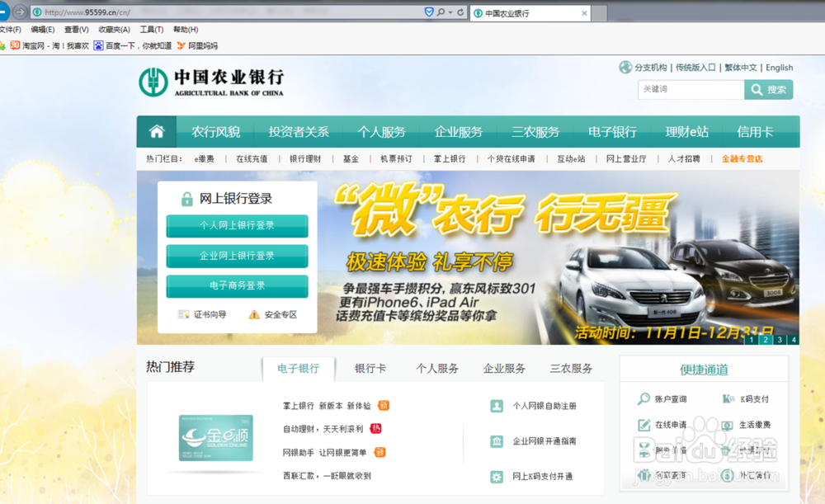Open the address bar dropdown arrow
This screenshot has width=825, height=504.
pos(450,12)
